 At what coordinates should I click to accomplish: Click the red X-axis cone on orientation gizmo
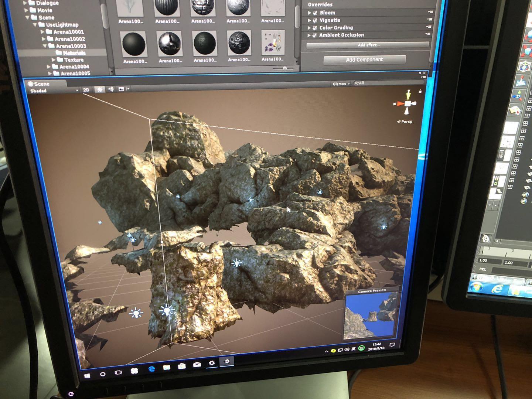coord(400,104)
